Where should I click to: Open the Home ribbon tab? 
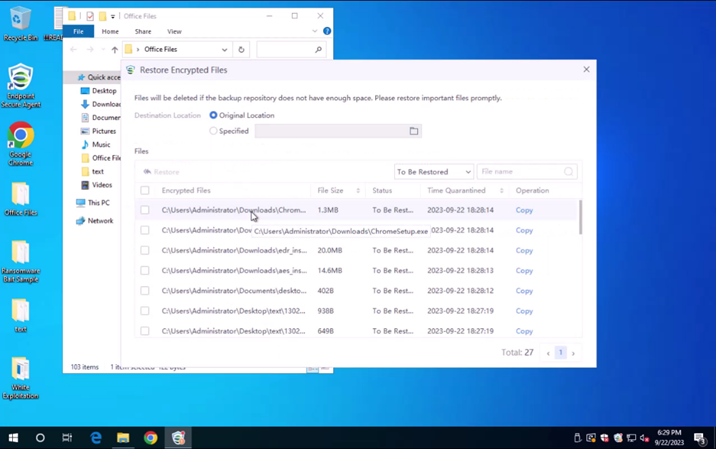pyautogui.click(x=110, y=32)
